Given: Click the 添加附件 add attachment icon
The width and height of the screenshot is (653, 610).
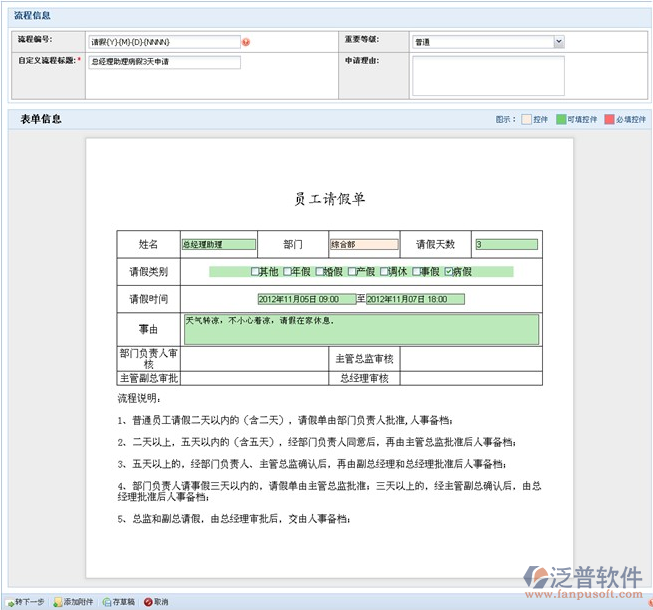Looking at the screenshot, I should tap(58, 602).
